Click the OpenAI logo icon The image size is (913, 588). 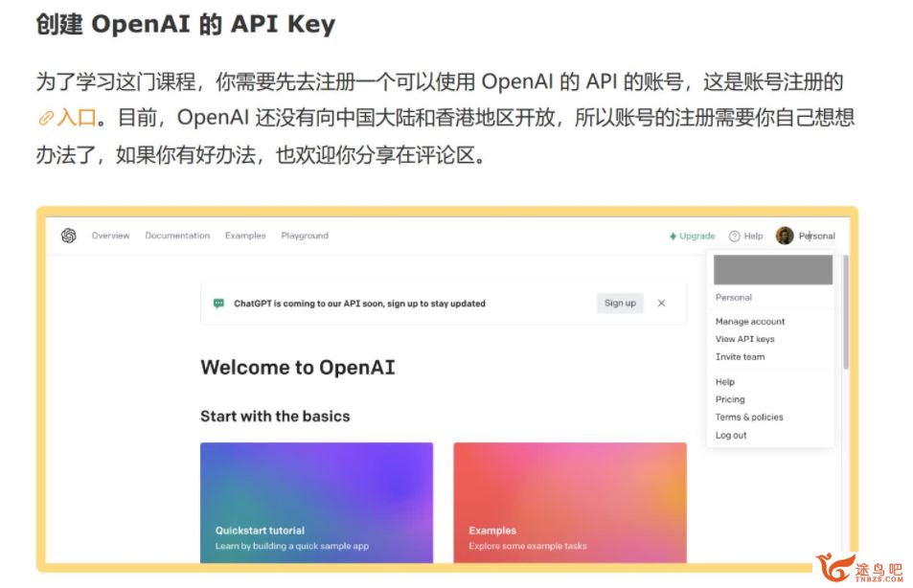[x=69, y=236]
